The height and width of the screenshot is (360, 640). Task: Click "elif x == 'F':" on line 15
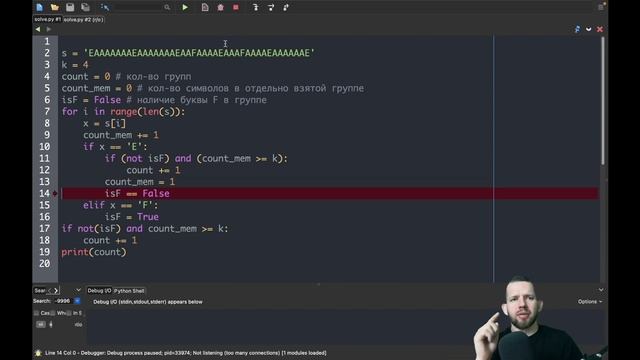120,205
